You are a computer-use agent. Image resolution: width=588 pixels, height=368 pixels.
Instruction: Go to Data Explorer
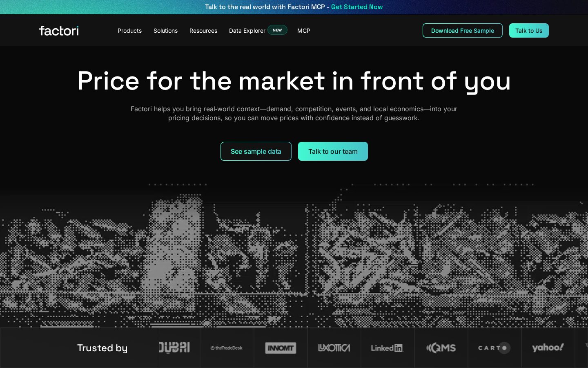pos(247,31)
